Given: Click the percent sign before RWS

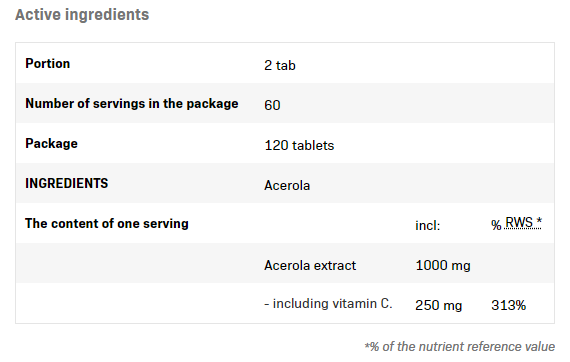Looking at the screenshot, I should (496, 225).
